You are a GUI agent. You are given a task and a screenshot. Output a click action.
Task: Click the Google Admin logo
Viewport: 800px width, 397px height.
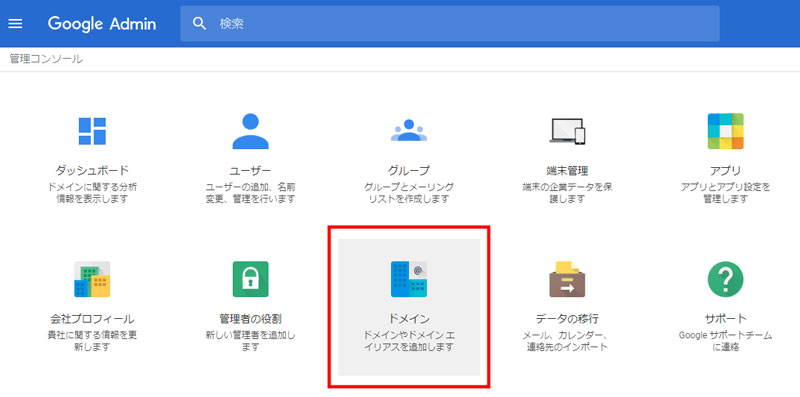point(102,24)
